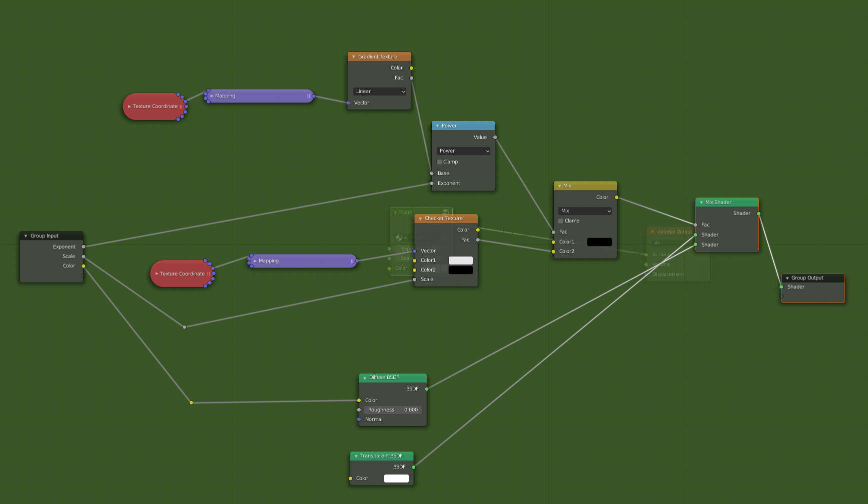Select the Diffuse BSDF node header
Screen dimensions: 868x504
tap(393, 378)
